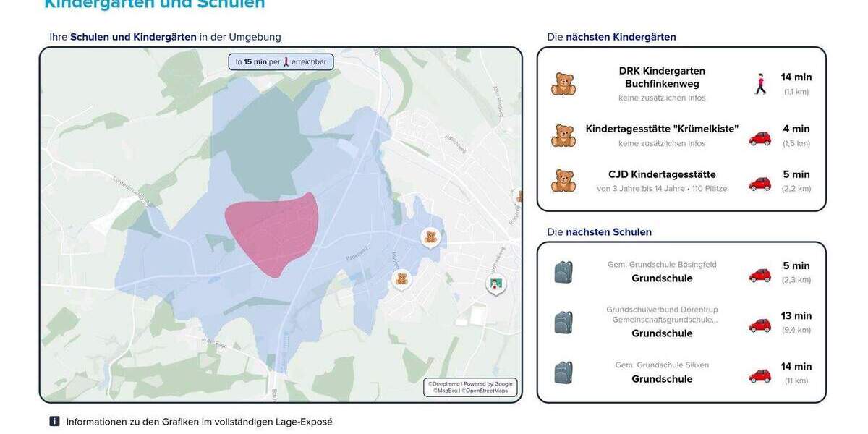868x434 pixels.
Task: Click the DRK Kindergarten teddy bear icon
Action: [x=563, y=84]
